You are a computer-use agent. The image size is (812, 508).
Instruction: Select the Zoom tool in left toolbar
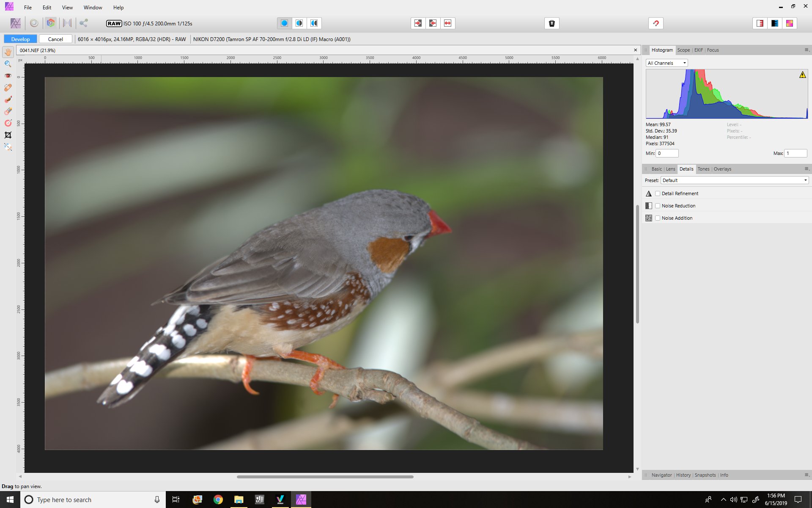8,64
